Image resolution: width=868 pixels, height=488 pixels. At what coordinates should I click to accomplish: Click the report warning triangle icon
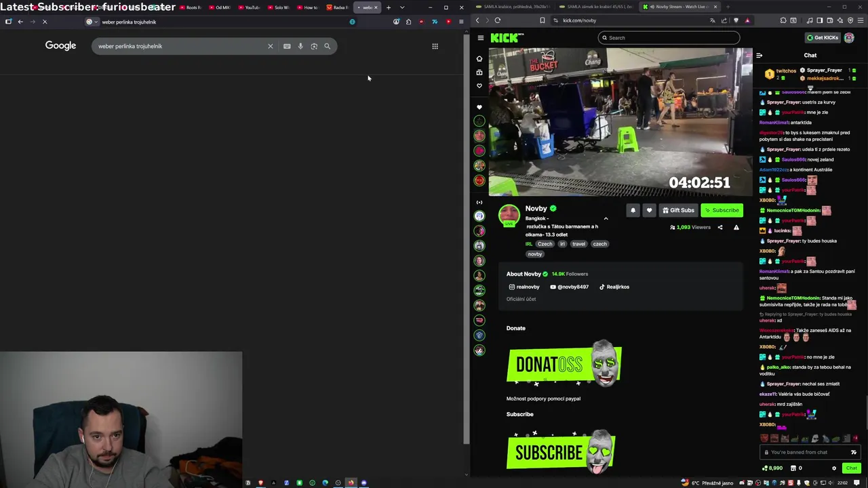tap(736, 228)
